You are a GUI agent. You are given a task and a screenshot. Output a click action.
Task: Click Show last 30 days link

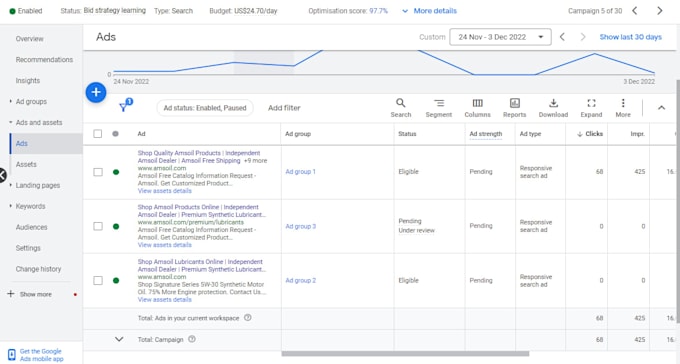coord(631,37)
